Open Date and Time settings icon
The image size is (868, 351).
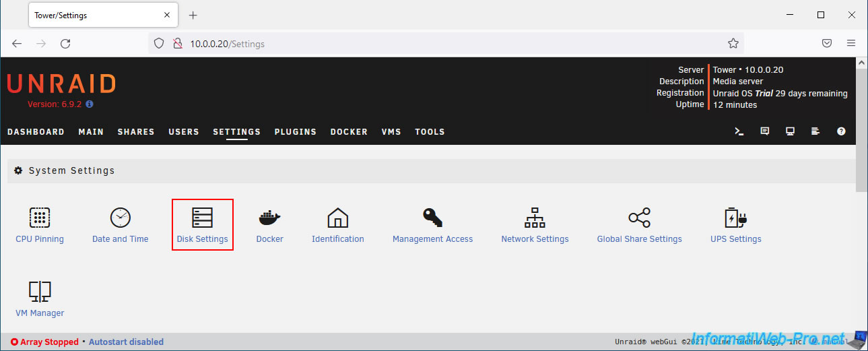click(120, 218)
